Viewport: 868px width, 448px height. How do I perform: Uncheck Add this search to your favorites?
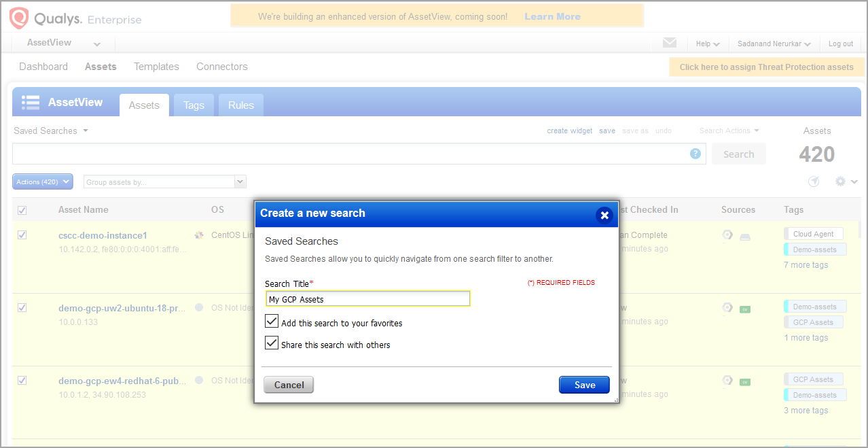[x=272, y=322]
